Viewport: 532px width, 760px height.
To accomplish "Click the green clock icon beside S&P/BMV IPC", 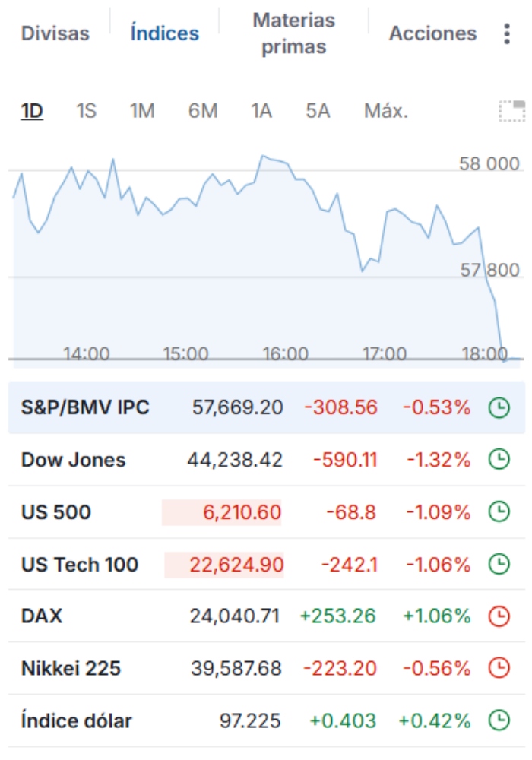I will [x=499, y=408].
